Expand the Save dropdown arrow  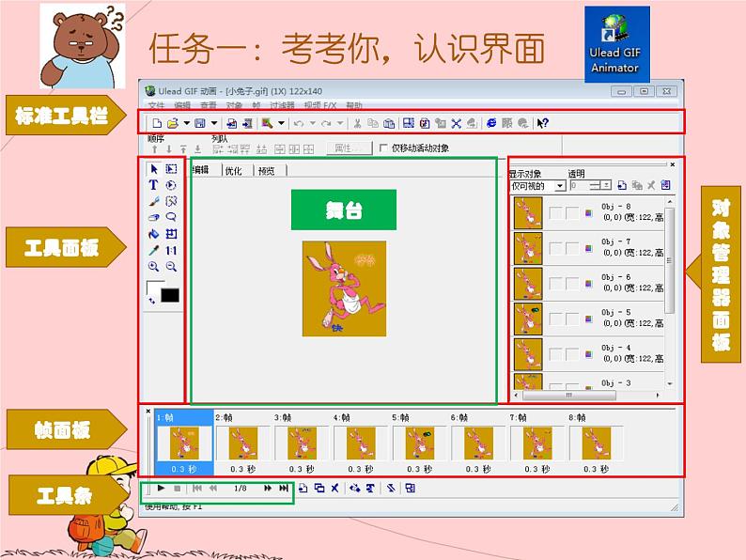coord(214,123)
